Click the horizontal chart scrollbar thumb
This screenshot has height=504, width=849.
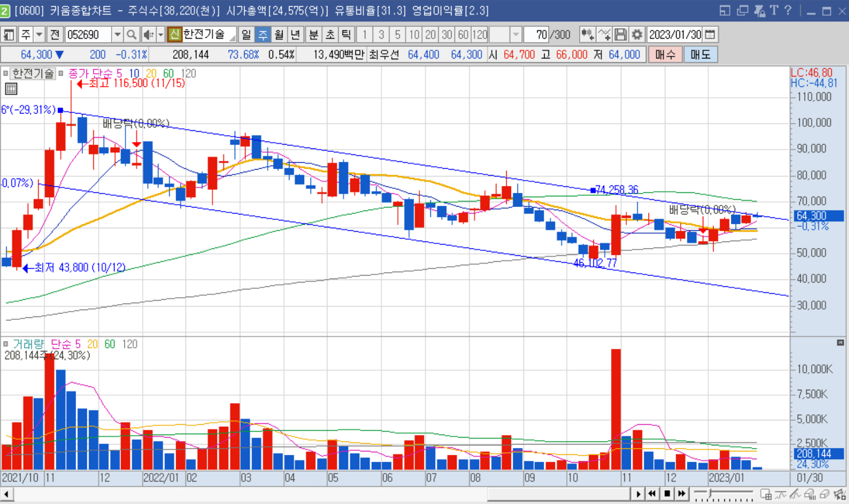559,494
